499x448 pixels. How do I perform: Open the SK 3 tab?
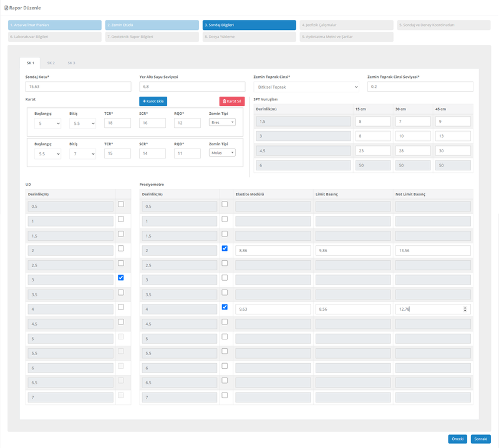point(71,63)
